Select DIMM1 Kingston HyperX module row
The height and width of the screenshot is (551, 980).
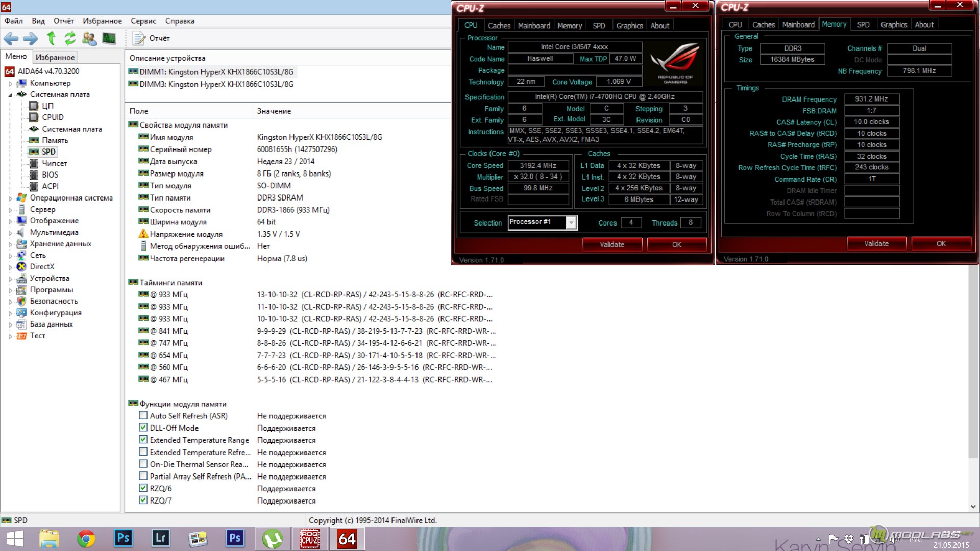[216, 72]
